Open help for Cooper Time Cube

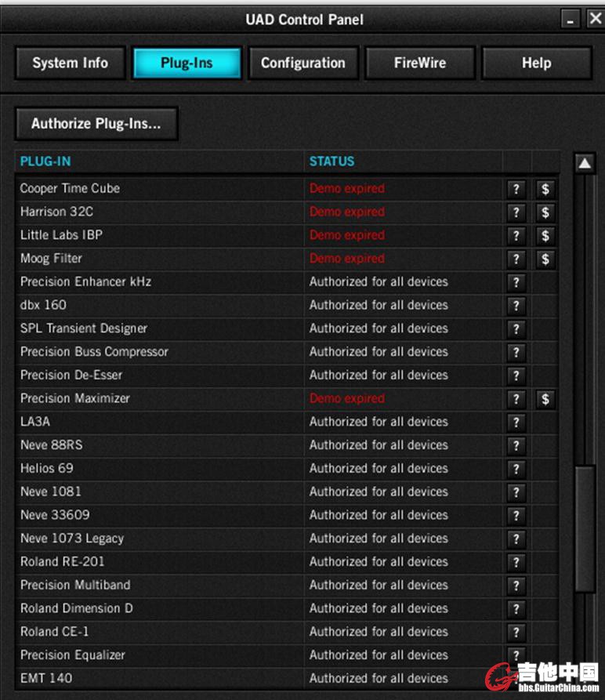516,189
